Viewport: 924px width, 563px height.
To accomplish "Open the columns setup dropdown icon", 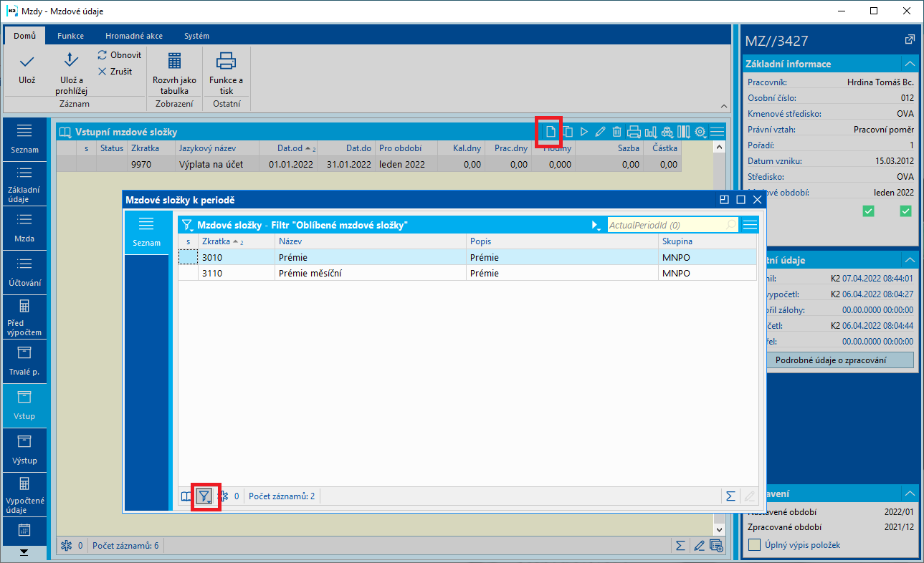I will click(683, 132).
